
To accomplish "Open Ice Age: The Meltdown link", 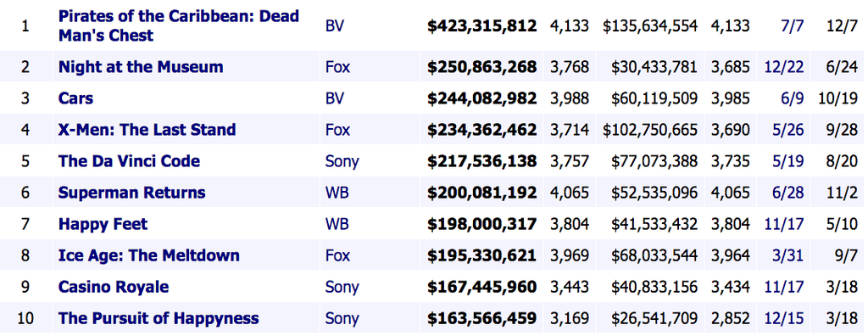I will (149, 255).
